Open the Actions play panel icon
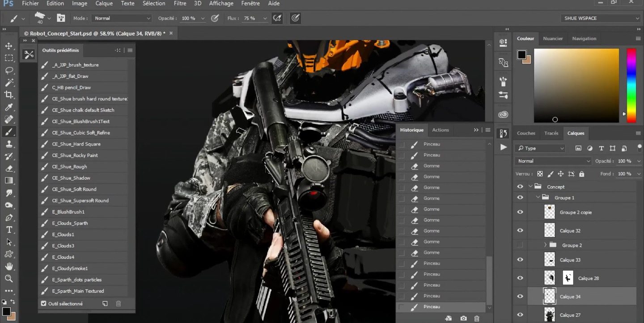Screen dimensions: 644x323 coord(504,147)
